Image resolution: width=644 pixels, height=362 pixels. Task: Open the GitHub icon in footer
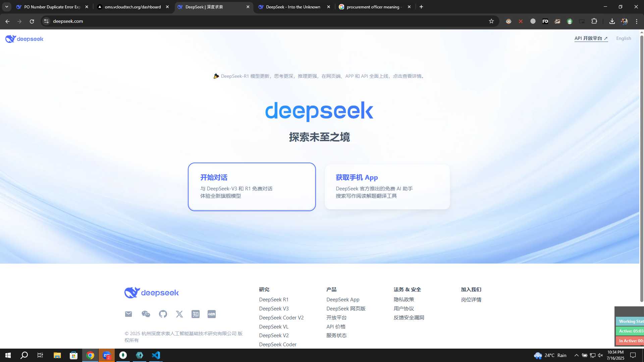click(163, 314)
